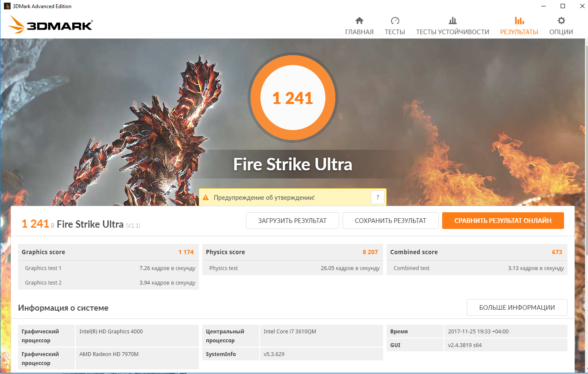
Task: Click Intel(R) HD Graphics 4000 text
Action: (111, 332)
